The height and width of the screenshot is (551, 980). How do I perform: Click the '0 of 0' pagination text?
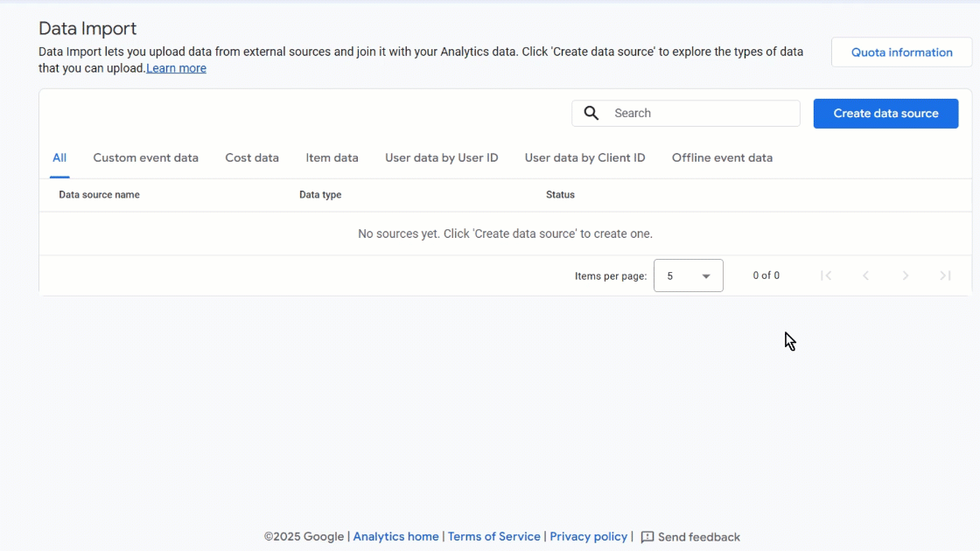[766, 275]
